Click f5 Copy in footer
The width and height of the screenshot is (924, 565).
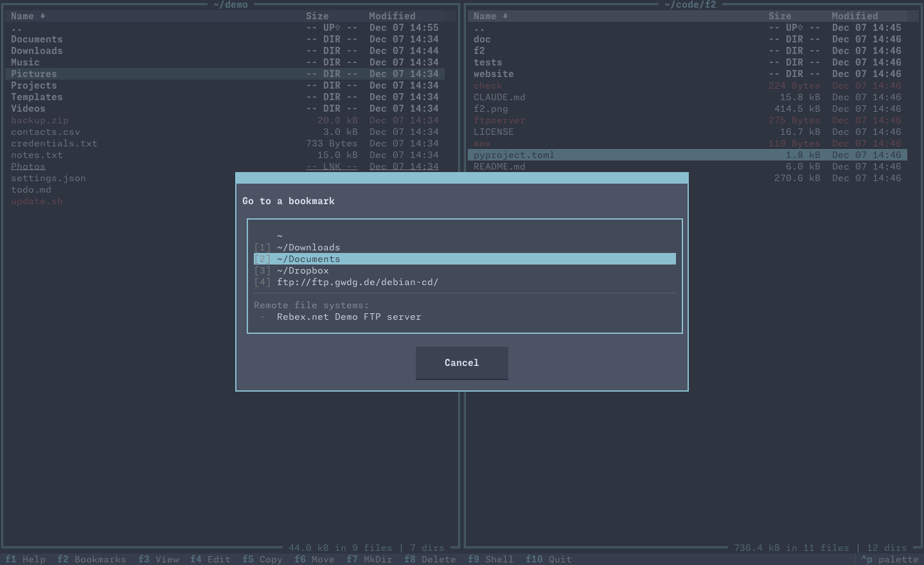tap(262, 559)
